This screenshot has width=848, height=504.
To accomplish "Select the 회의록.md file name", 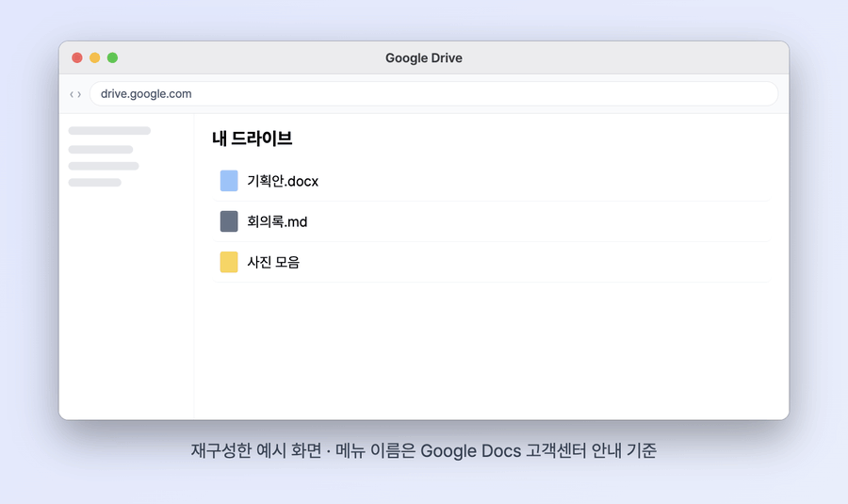I will [x=277, y=221].
